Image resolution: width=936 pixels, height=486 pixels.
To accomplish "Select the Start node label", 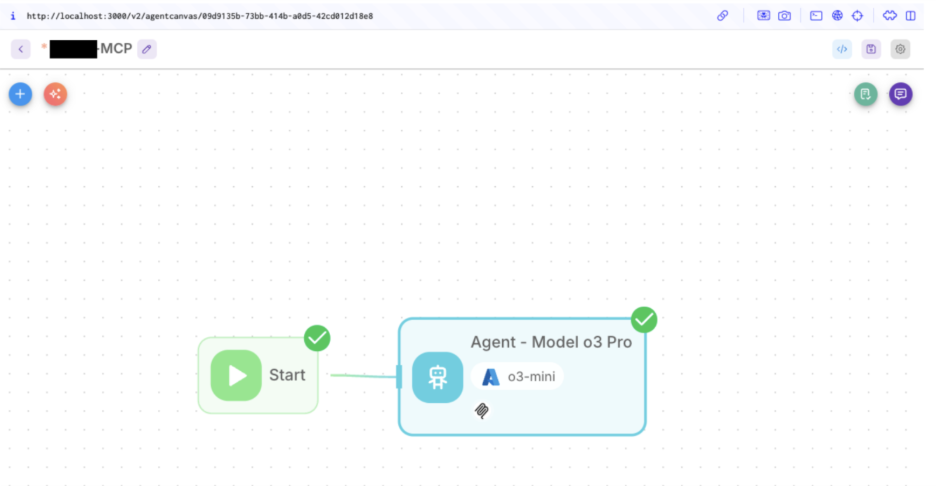I will [287, 375].
